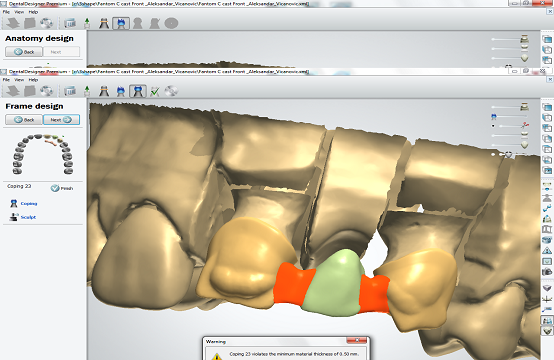This screenshot has height=360, width=554.
Task: Select fourth view cube icon in Frame design right sidebar
Action: [547, 138]
